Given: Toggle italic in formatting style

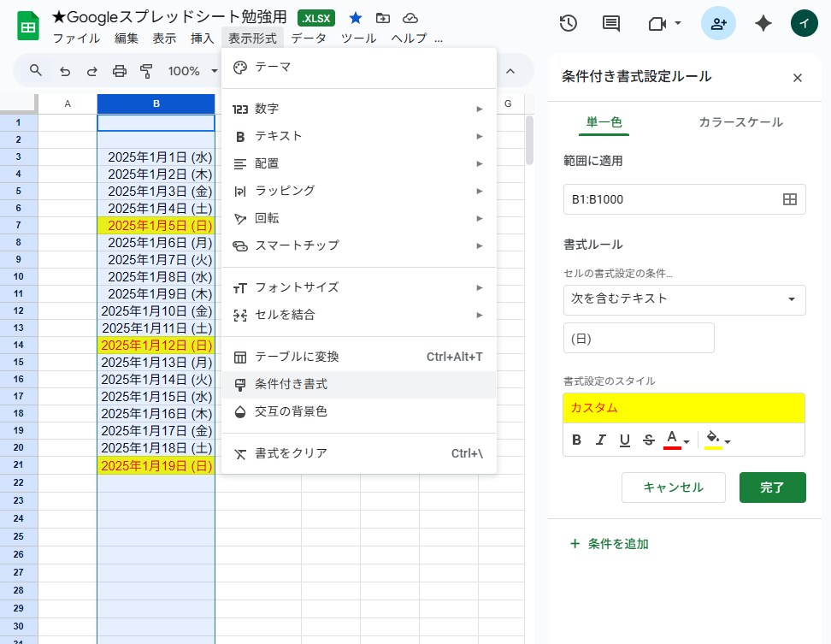Looking at the screenshot, I should point(600,440).
